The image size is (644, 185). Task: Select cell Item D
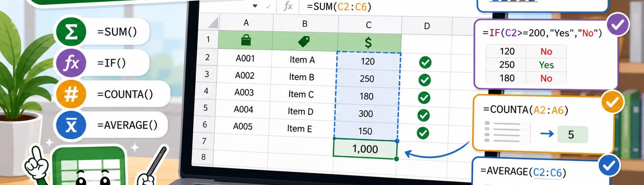(x=300, y=111)
